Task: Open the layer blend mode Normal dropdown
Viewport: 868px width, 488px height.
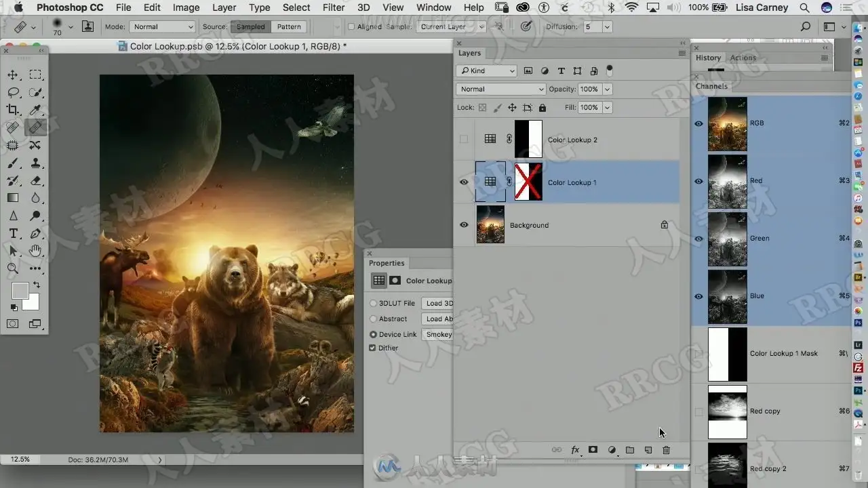Action: (x=500, y=89)
